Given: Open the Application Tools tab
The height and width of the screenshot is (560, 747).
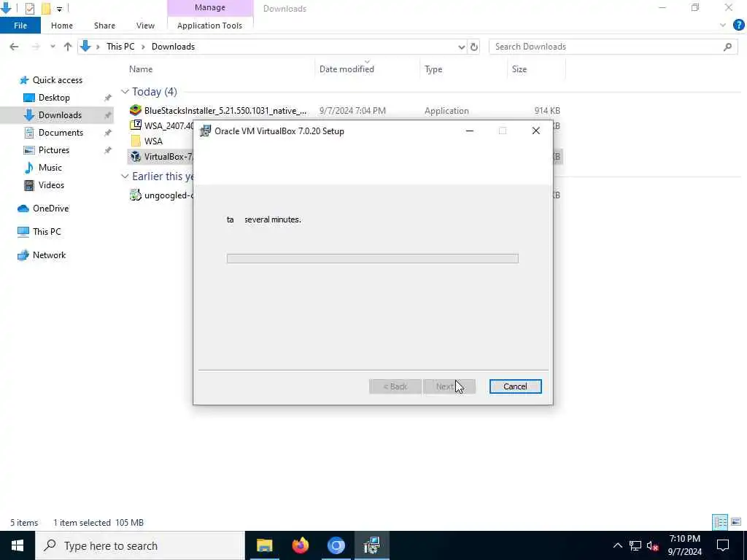Looking at the screenshot, I should tap(209, 26).
